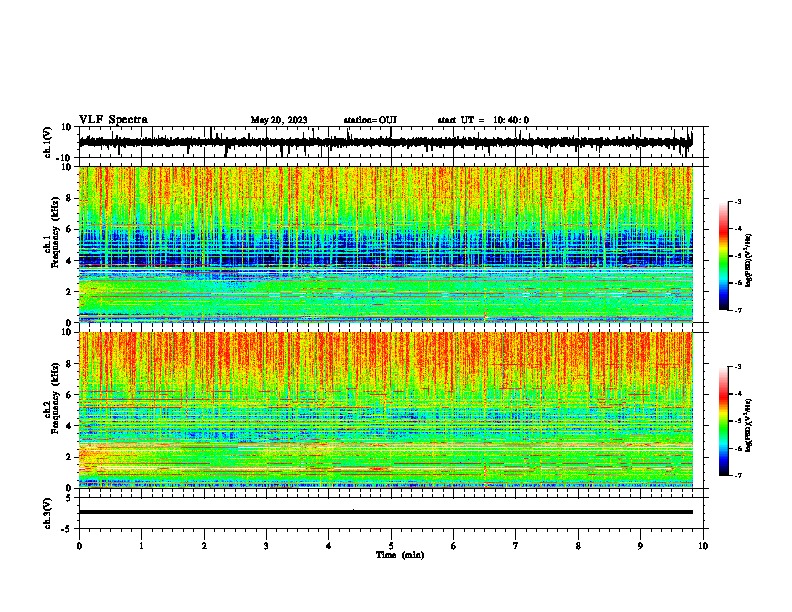792x612 pixels.
Task: Click the log(PSD) label beside ch.1 colorbar
Action: click(749, 261)
